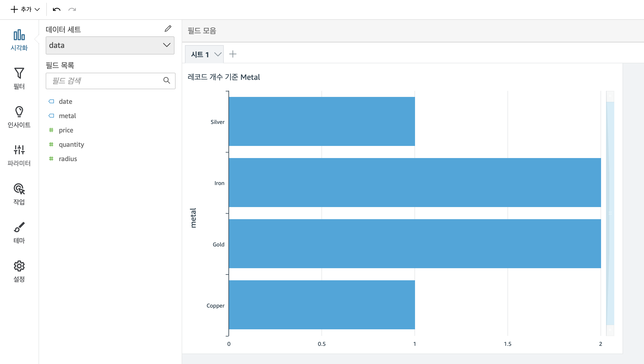Open the 테마 paintbrush icon
This screenshot has width=644, height=364.
coord(19,227)
